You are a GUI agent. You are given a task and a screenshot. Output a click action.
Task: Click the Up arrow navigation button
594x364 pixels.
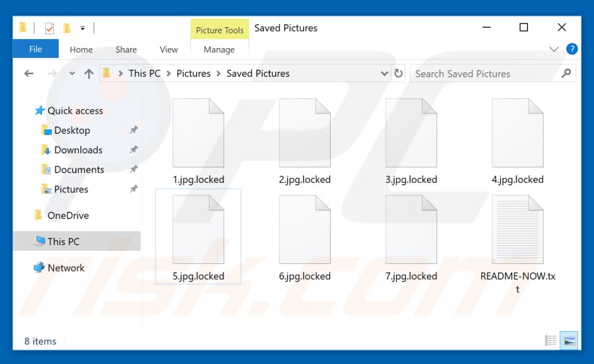click(89, 74)
